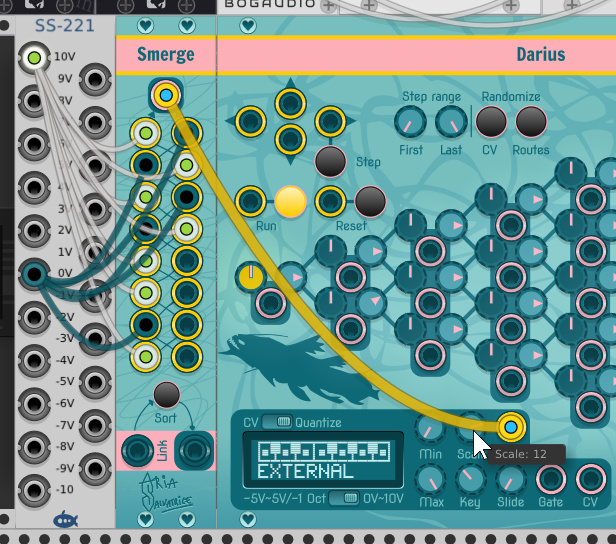Click the right Link jack on Smerge
The width and height of the screenshot is (616, 544).
pos(194,451)
